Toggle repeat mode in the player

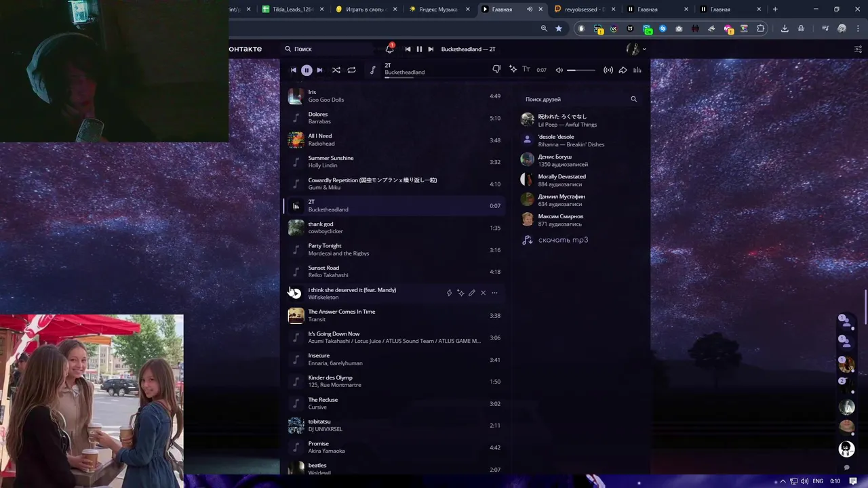click(x=351, y=70)
